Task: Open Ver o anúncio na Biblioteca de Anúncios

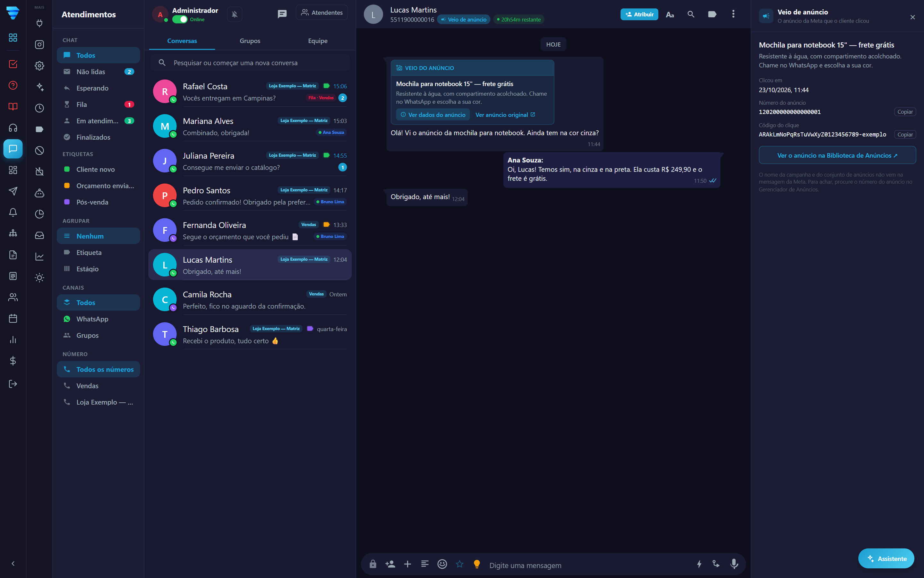Action: pyautogui.click(x=837, y=155)
